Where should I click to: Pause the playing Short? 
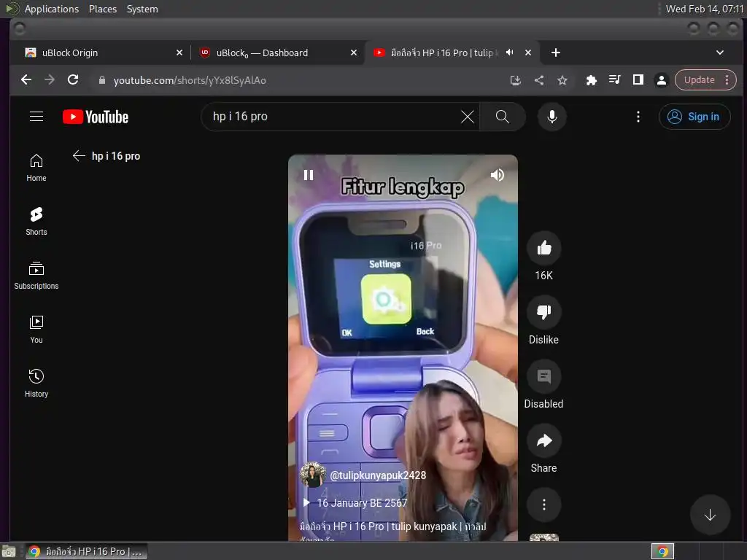click(309, 175)
